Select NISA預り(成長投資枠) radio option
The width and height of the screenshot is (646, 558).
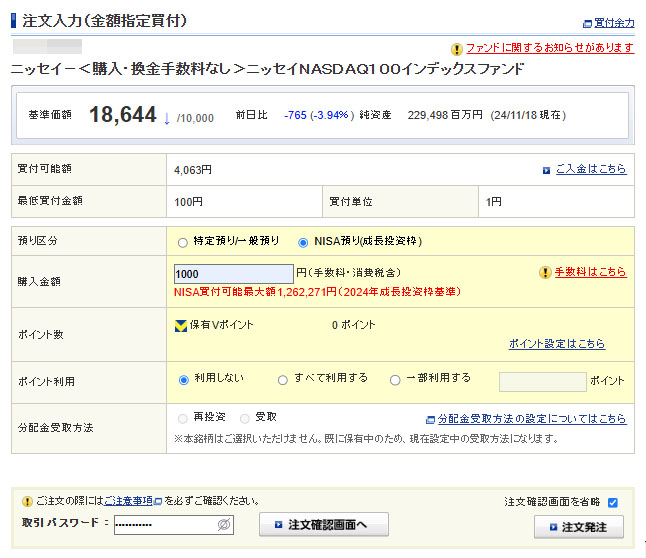(x=304, y=242)
